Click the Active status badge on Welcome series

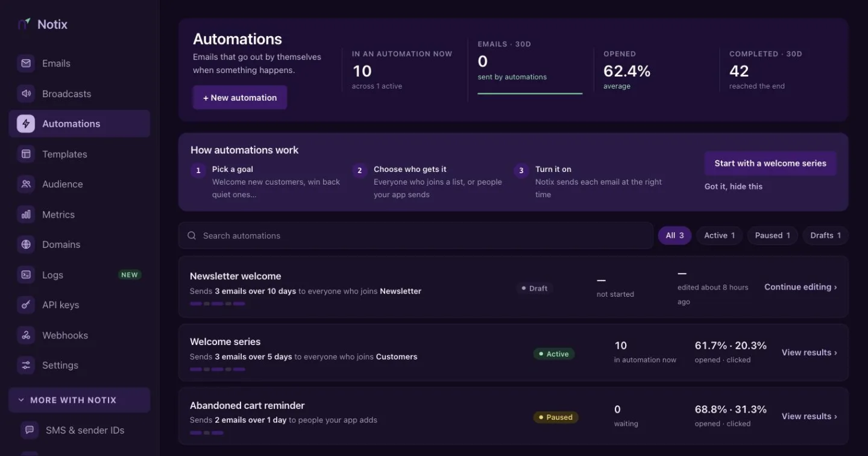(554, 354)
